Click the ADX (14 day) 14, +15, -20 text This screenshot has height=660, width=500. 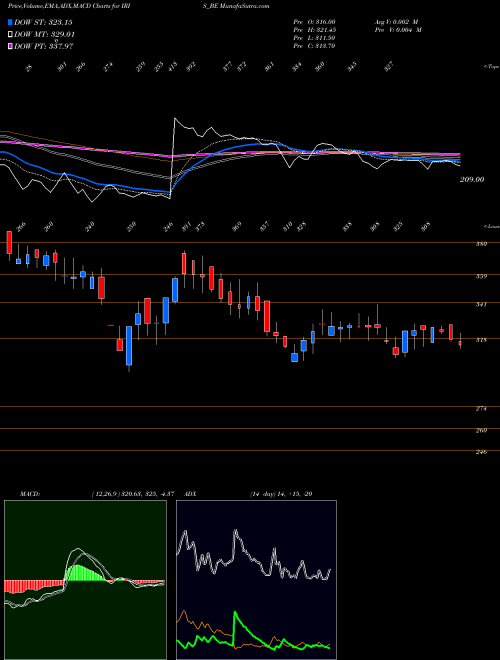click(x=281, y=494)
